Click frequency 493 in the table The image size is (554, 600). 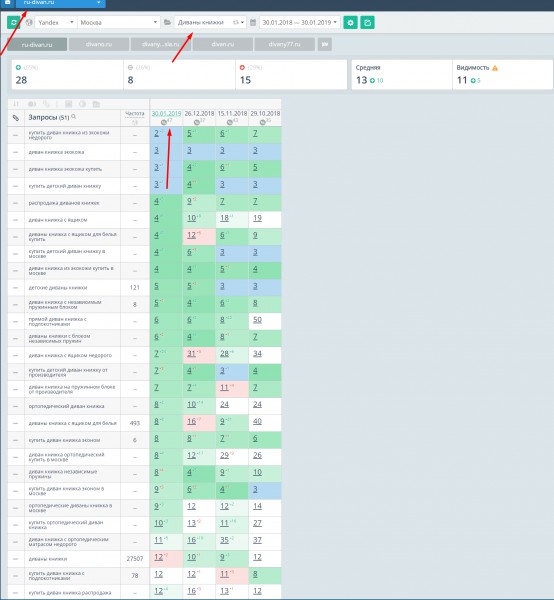[135, 423]
